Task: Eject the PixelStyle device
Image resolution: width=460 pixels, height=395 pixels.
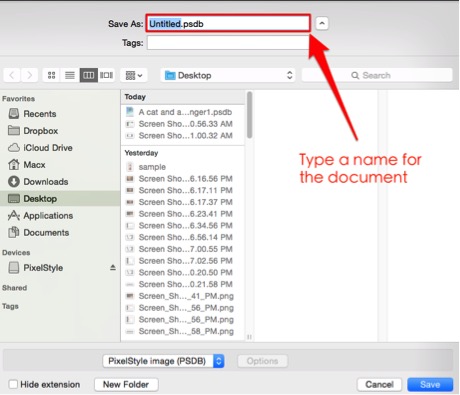Action: pos(113,267)
